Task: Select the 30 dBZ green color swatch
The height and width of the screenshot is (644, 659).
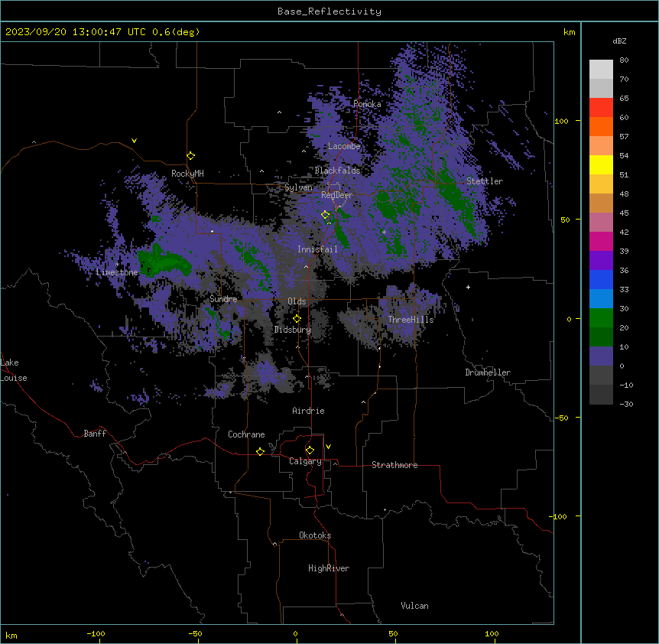Action: click(601, 318)
